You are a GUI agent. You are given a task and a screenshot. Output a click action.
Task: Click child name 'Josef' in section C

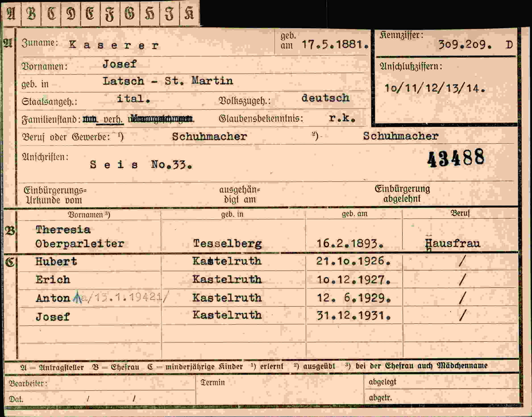53,317
